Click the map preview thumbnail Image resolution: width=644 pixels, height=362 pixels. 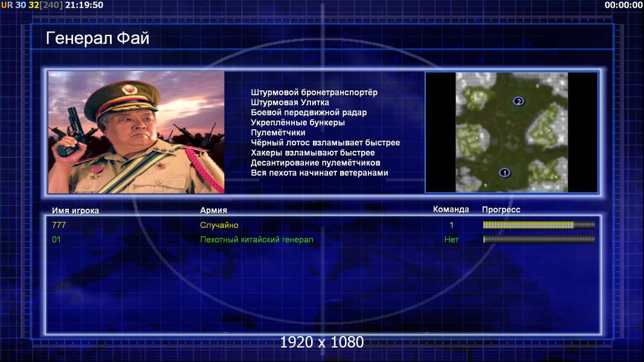[511, 132]
